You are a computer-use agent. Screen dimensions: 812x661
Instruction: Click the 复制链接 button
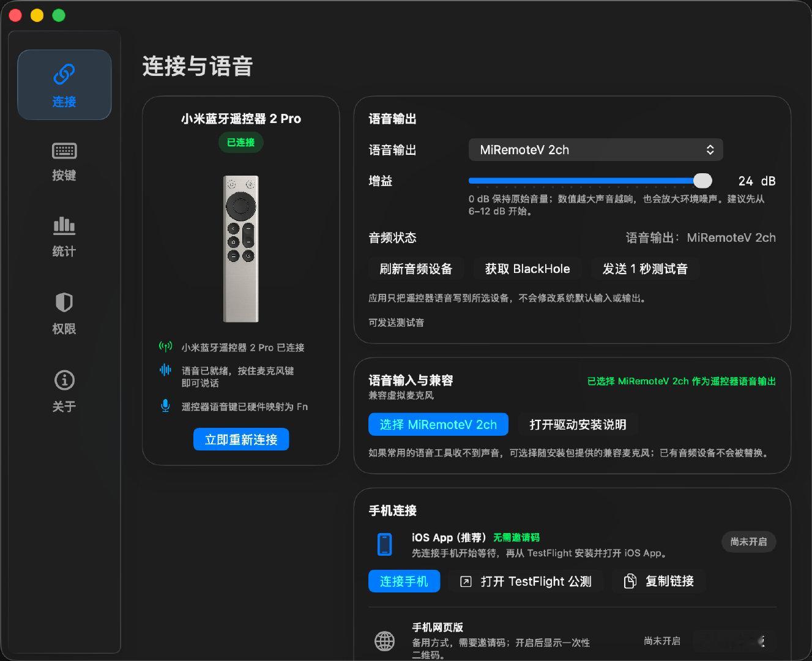click(x=658, y=581)
